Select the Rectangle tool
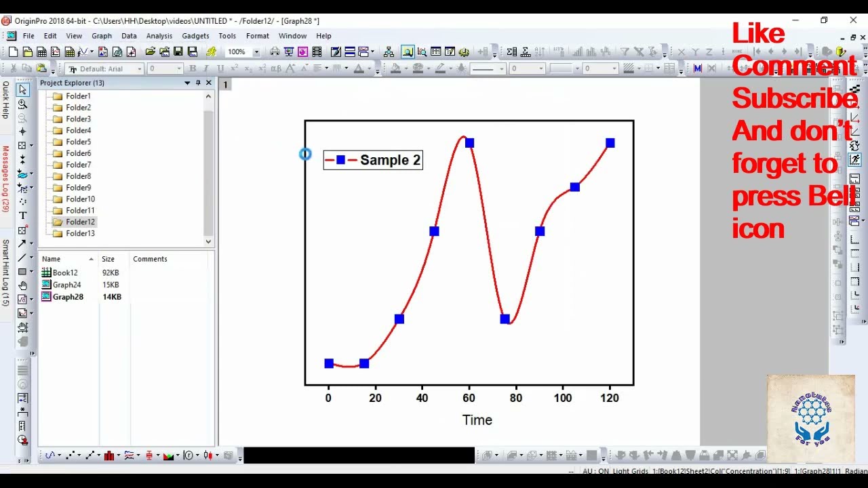 pos(22,271)
